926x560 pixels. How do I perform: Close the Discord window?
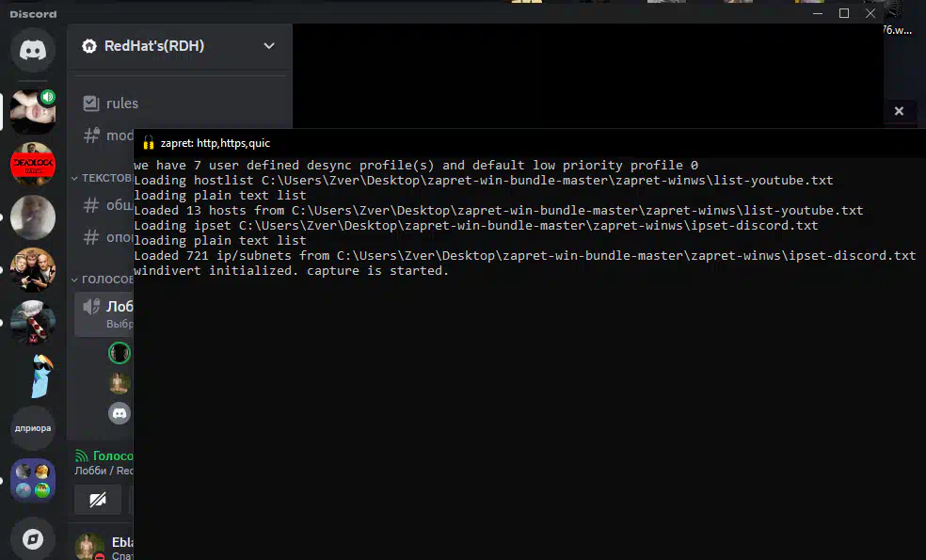(x=870, y=13)
